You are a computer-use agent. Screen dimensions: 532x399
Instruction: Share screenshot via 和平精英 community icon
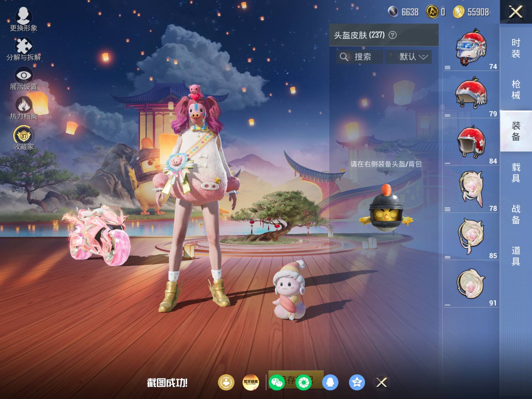tap(251, 382)
